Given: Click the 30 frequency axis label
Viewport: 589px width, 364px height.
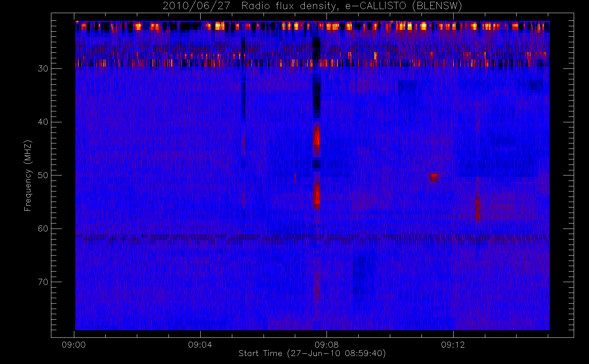Looking at the screenshot, I should click(43, 69).
